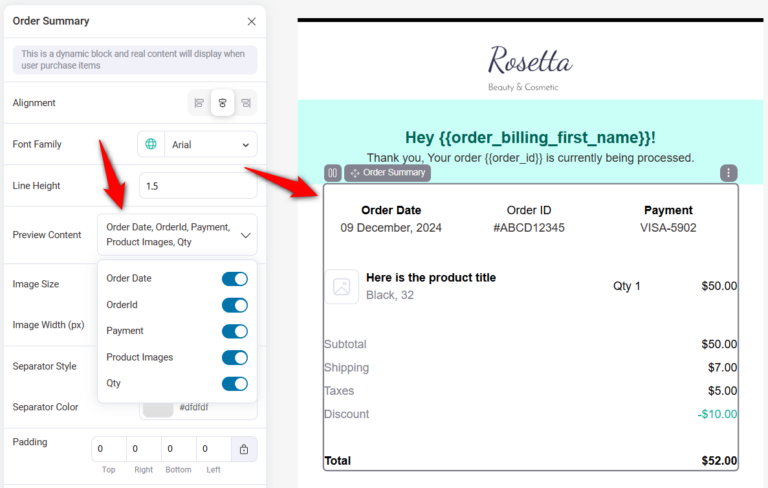Open the three-dot block options menu
The width and height of the screenshot is (768, 488).
click(729, 173)
